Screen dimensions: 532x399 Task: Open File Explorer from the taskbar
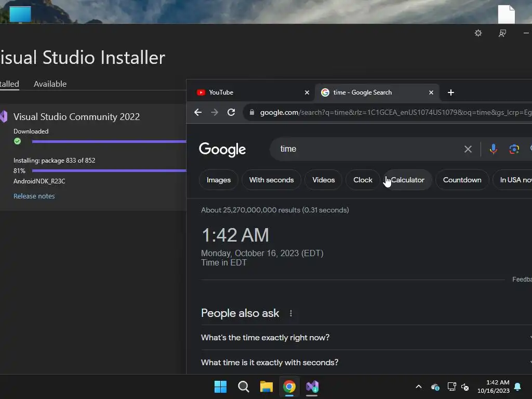[267, 387]
